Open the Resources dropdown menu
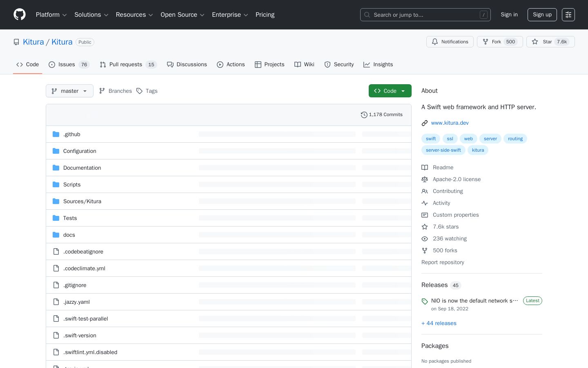This screenshot has width=588, height=368. tap(134, 15)
